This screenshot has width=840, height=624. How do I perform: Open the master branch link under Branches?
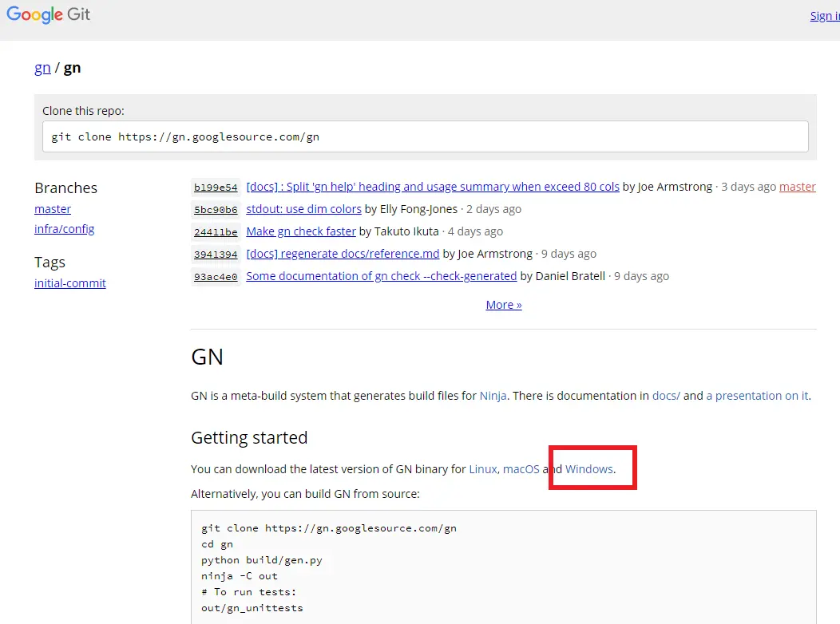coord(53,209)
